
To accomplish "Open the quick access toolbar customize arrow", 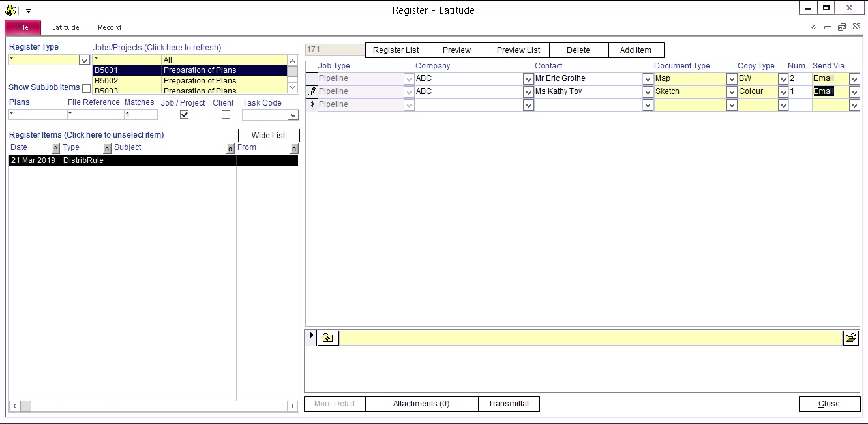I will pyautogui.click(x=28, y=11).
